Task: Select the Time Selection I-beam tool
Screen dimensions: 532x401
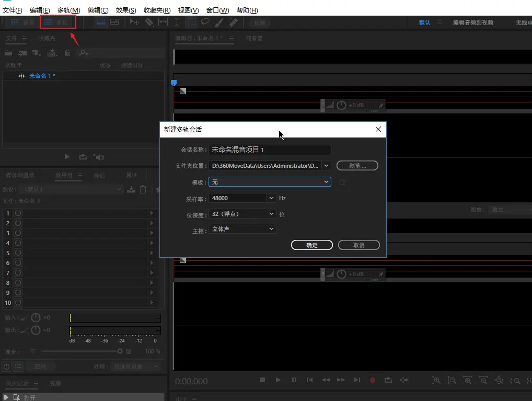Action: pyautogui.click(x=177, y=22)
